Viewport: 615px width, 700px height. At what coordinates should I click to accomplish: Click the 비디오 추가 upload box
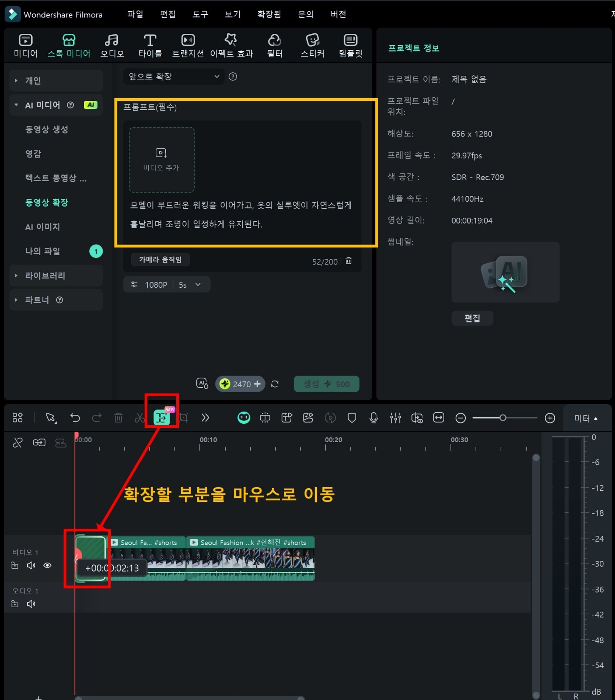162,160
